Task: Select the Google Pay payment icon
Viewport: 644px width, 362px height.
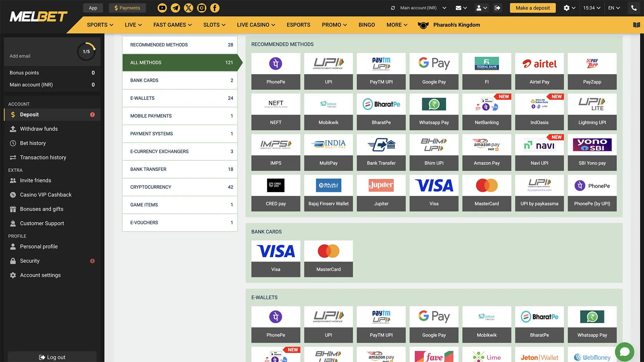Action: (434, 71)
